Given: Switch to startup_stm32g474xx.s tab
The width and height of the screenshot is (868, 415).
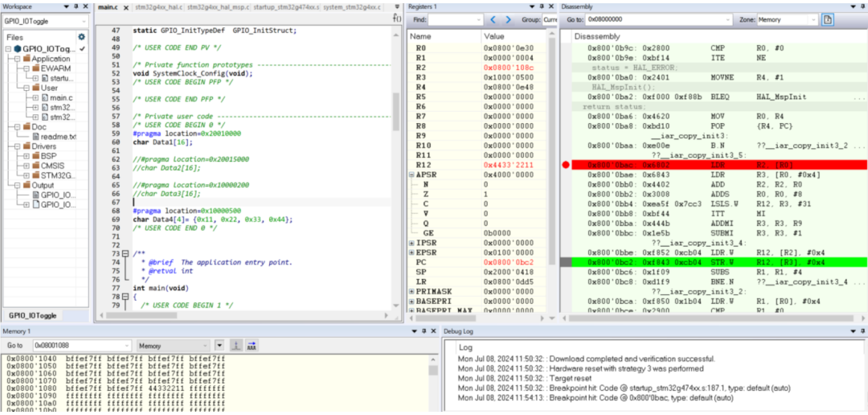Looking at the screenshot, I should tap(286, 8).
